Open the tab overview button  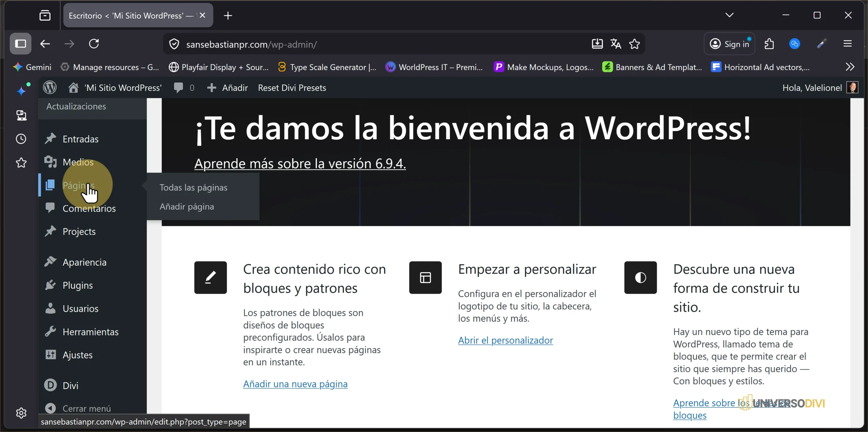pos(45,15)
